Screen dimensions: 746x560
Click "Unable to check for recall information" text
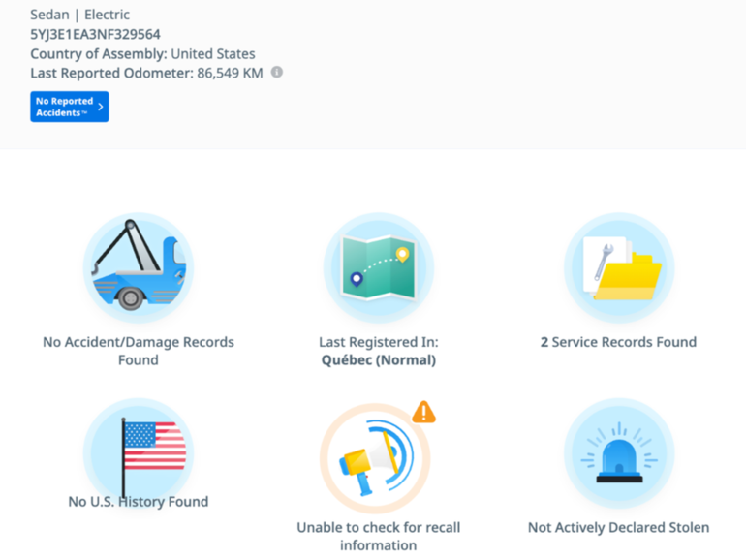378,536
